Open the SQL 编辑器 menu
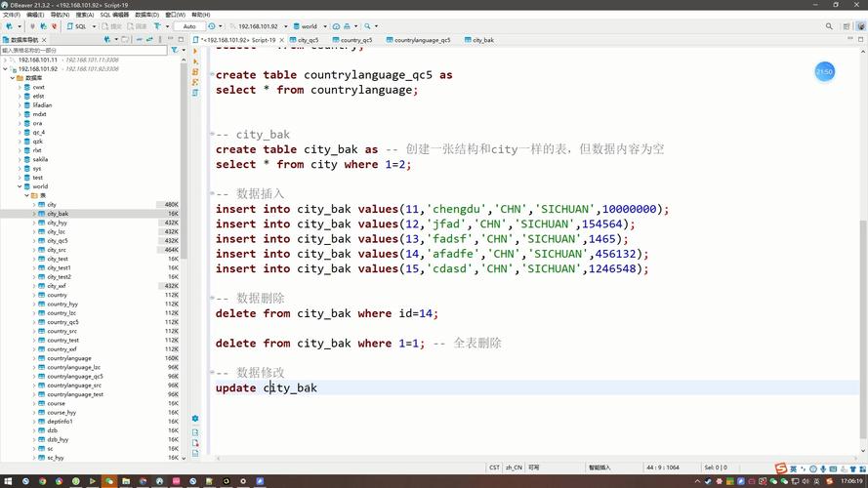The height and width of the screenshot is (488, 868). pos(114,15)
